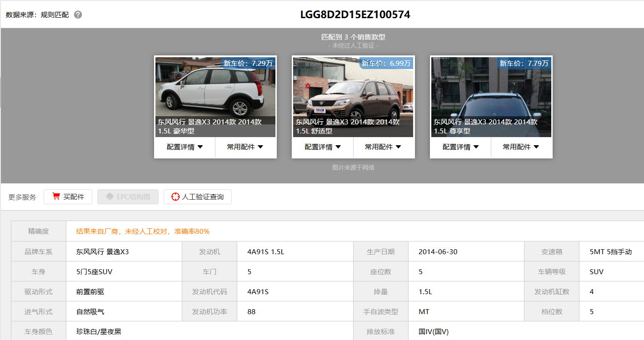This screenshot has width=644, height=340.
Task: Expand 配置详情 for the 舒适型 model
Action: point(323,147)
